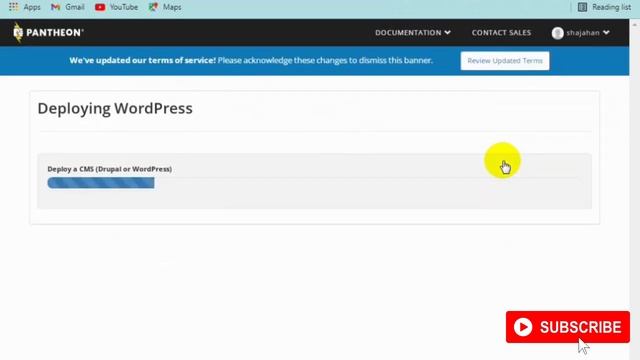640x360 pixels.
Task: Click the terms of service banner text
Action: click(251, 60)
